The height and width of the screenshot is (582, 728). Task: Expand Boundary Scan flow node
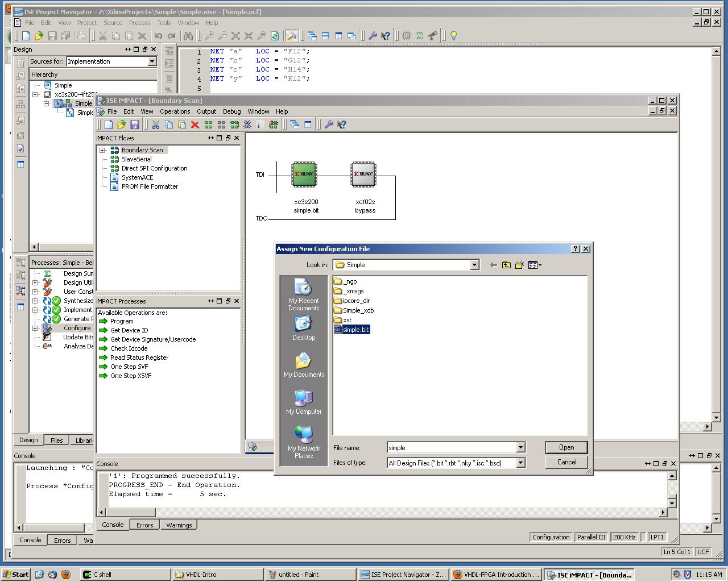[102, 150]
